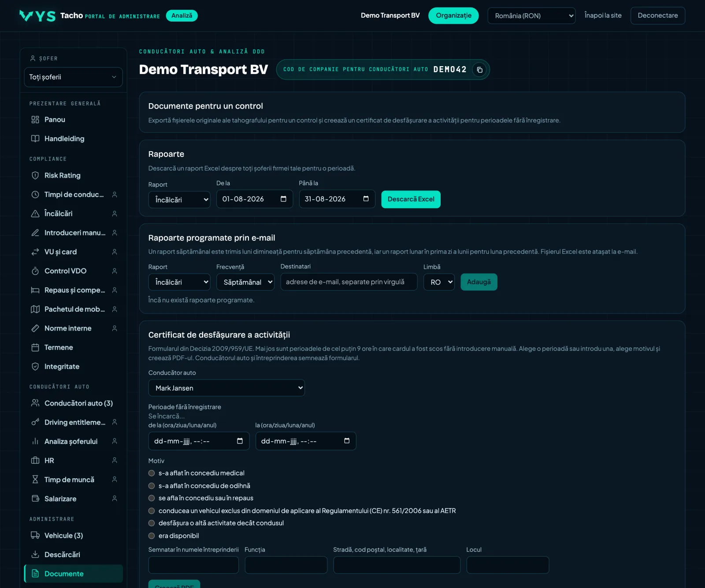Select reason 's-a aflat în concediu medical'
The width and height of the screenshot is (705, 588).
click(x=152, y=473)
